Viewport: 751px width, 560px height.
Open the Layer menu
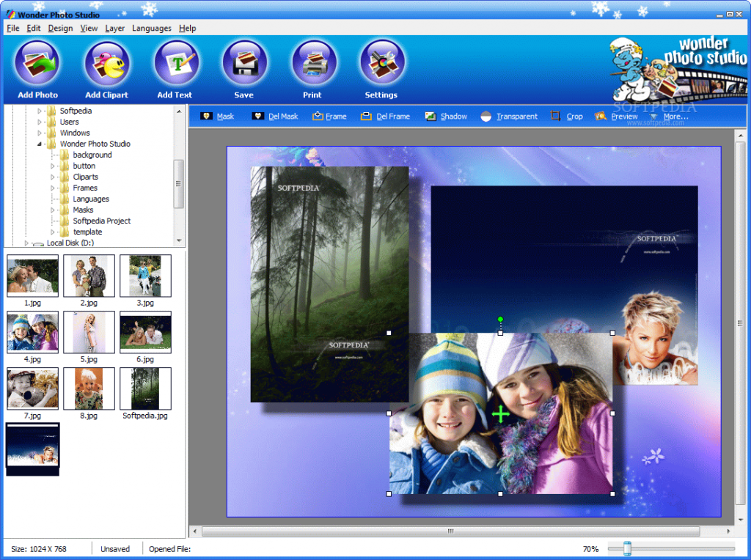[115, 29]
